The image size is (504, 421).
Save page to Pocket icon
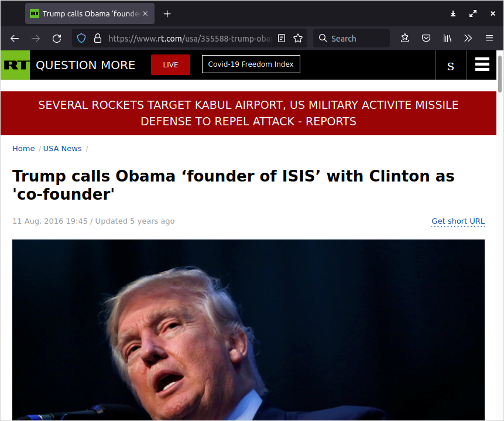[426, 39]
